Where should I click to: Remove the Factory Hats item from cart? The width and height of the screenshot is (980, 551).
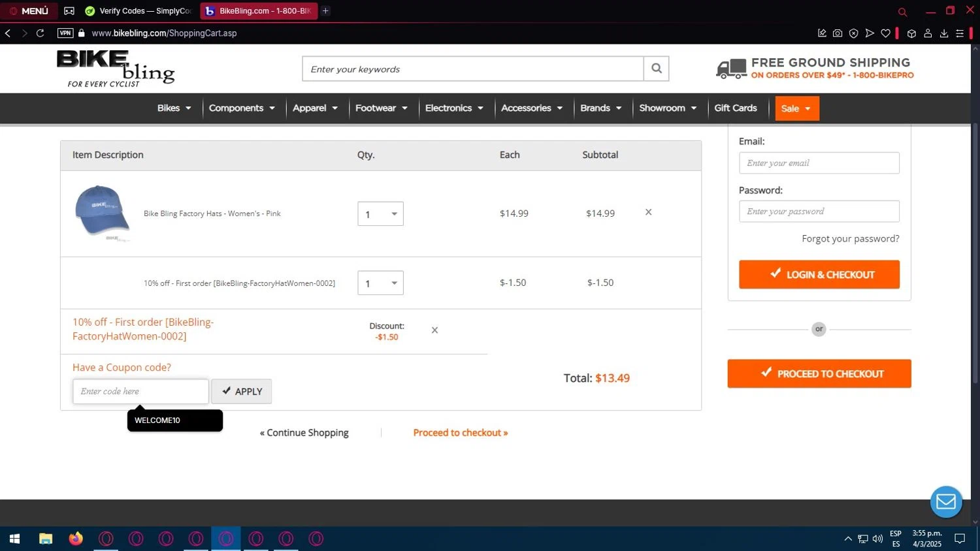(649, 212)
